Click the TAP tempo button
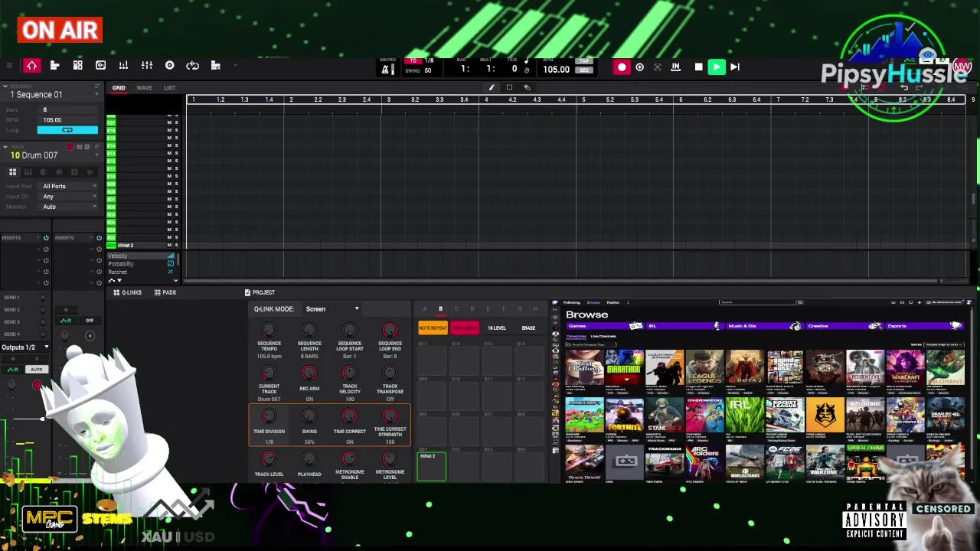 [584, 61]
